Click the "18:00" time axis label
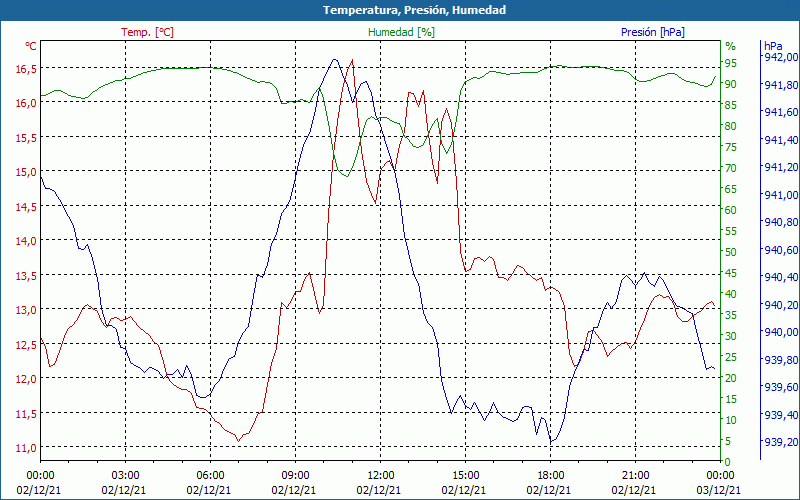This screenshot has height=500, width=800. point(550,476)
